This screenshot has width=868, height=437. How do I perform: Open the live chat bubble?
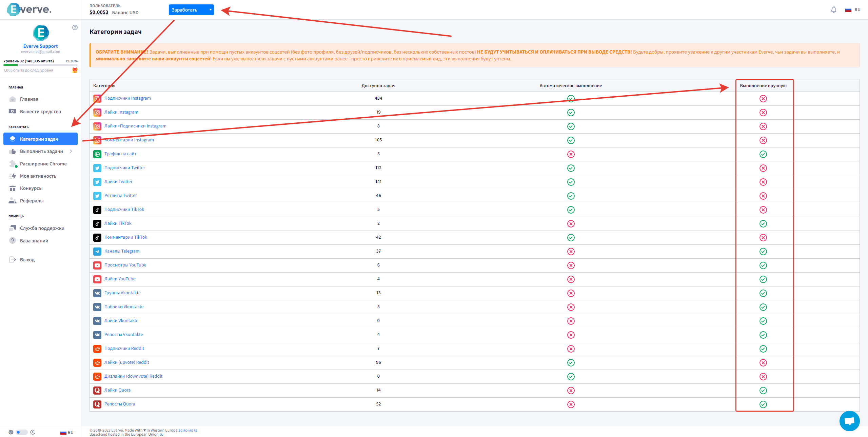click(x=849, y=421)
